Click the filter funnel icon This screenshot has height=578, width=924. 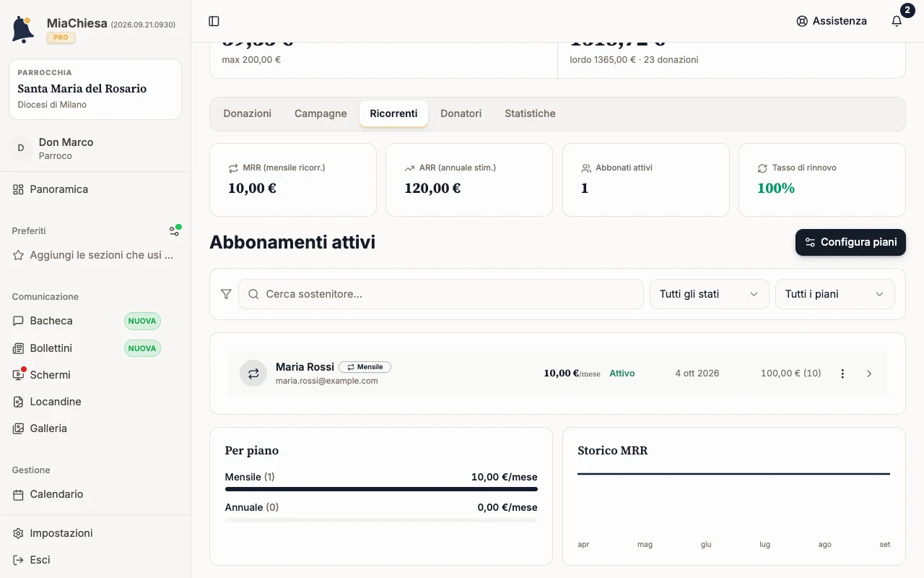click(226, 294)
